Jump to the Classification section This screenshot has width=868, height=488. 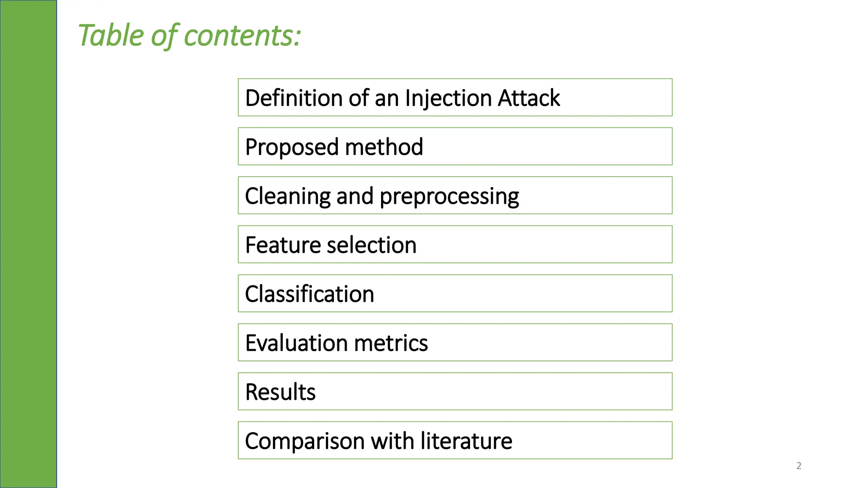coord(455,294)
